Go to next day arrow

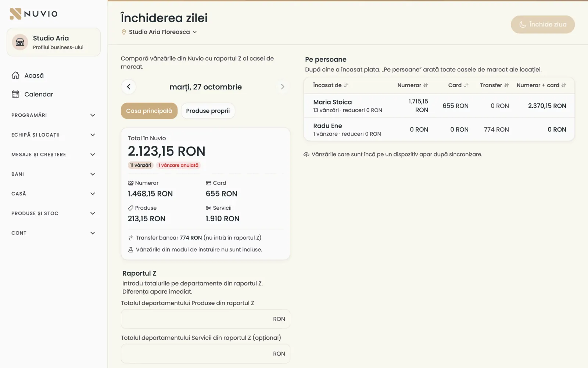coord(282,87)
